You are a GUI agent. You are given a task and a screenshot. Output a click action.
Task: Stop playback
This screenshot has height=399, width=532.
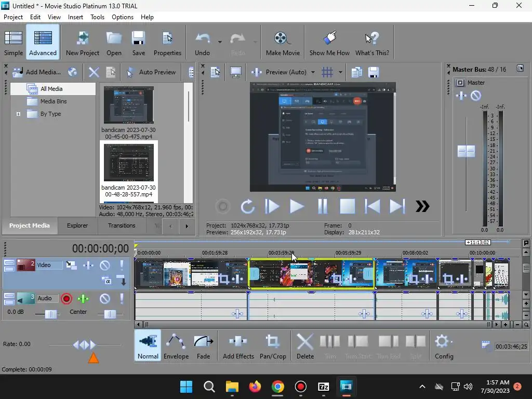pyautogui.click(x=348, y=206)
